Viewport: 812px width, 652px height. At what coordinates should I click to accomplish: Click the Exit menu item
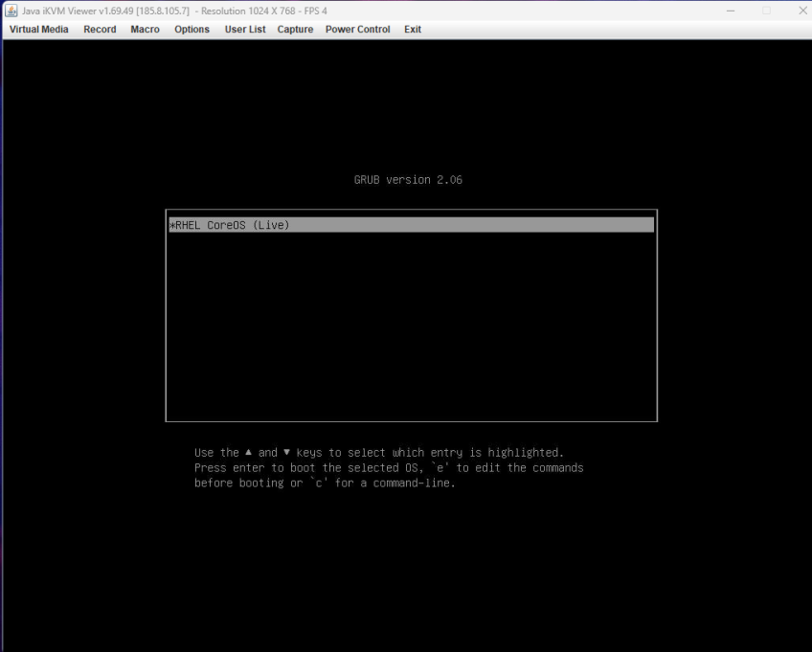click(x=413, y=29)
